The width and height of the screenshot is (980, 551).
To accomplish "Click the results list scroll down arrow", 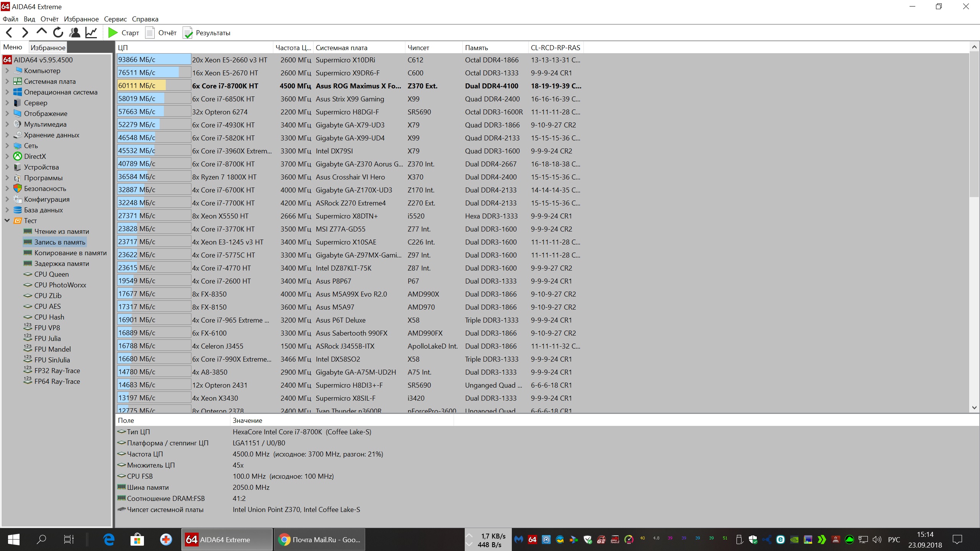I will 974,408.
